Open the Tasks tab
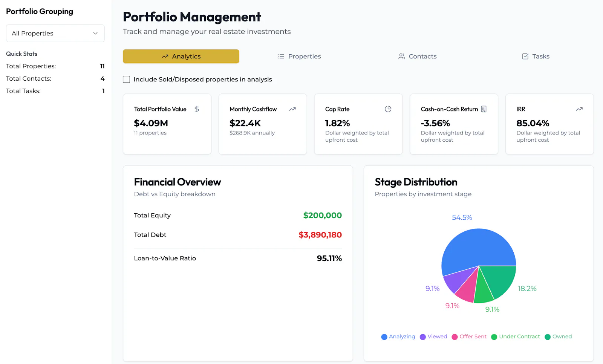The height and width of the screenshot is (364, 603). pyautogui.click(x=536, y=57)
